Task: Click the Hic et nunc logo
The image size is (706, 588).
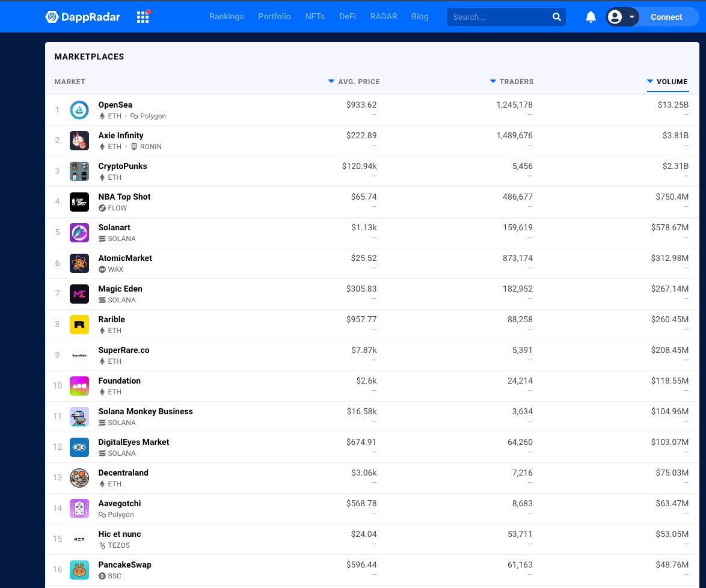Action: [79, 539]
